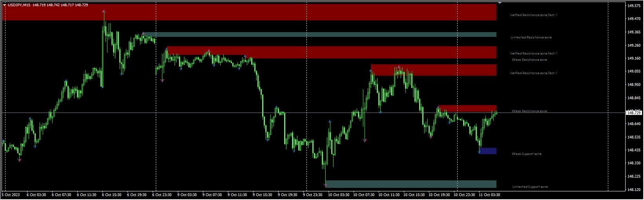Click the 6 Oct 03:30 time label
Screen dimensions: 644x200
36,195
